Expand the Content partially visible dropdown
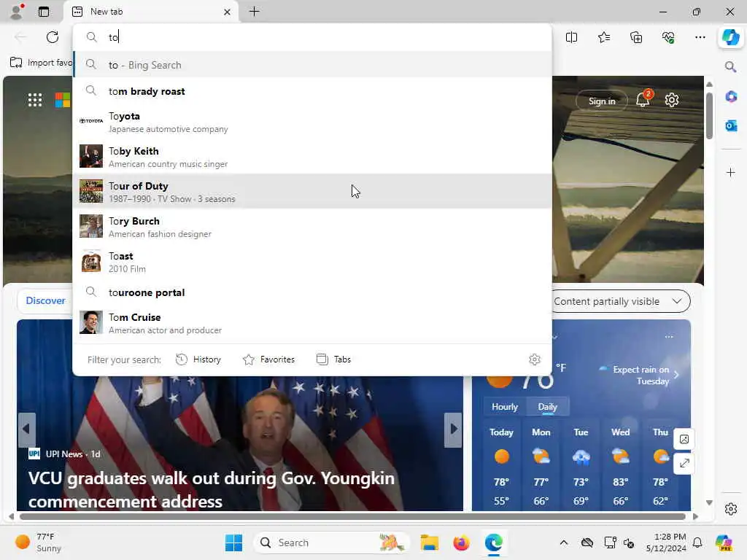 pyautogui.click(x=620, y=301)
